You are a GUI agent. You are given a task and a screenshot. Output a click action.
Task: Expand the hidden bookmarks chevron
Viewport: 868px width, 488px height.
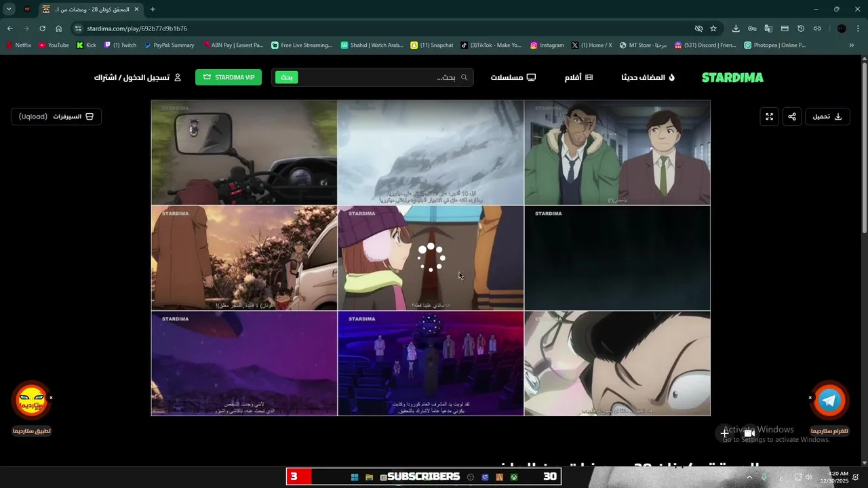(852, 45)
